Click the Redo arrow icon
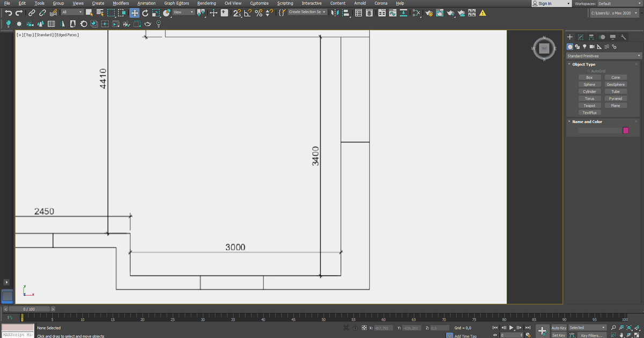644x338 pixels. tap(19, 13)
